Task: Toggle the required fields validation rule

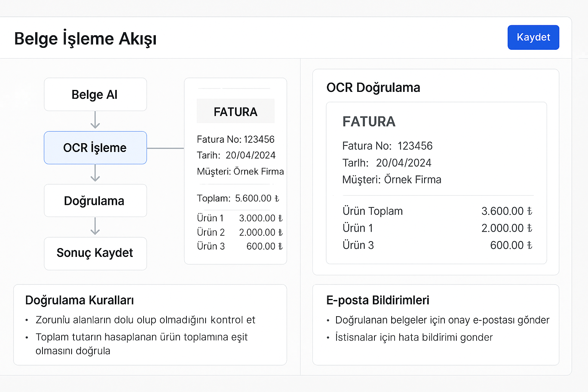Action: tap(145, 320)
